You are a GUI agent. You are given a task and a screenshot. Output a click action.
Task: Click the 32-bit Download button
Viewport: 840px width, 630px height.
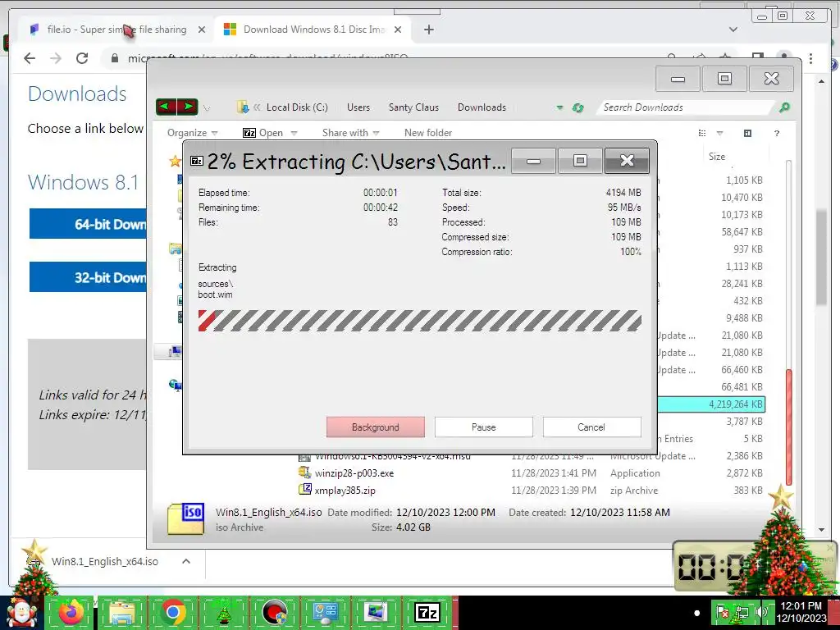point(88,277)
